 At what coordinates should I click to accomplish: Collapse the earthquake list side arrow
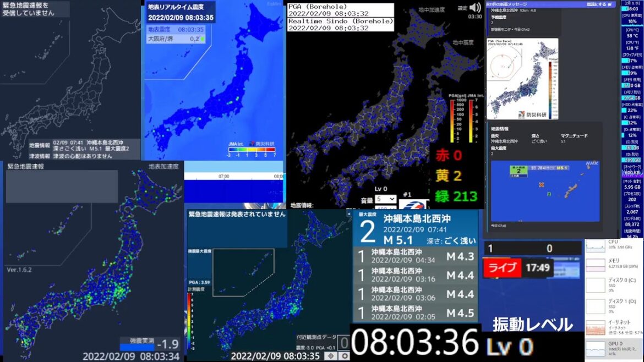point(349,213)
